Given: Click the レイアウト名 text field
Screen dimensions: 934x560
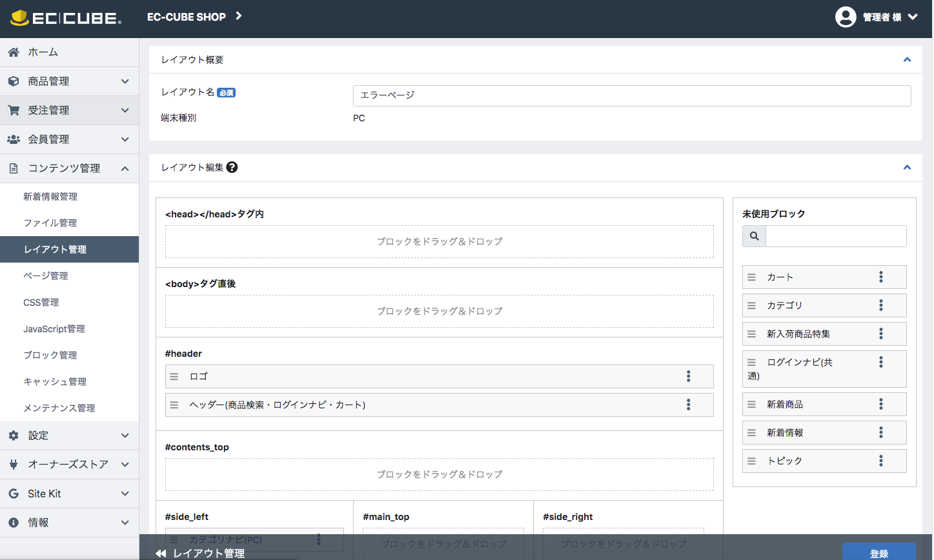Looking at the screenshot, I should [x=631, y=95].
